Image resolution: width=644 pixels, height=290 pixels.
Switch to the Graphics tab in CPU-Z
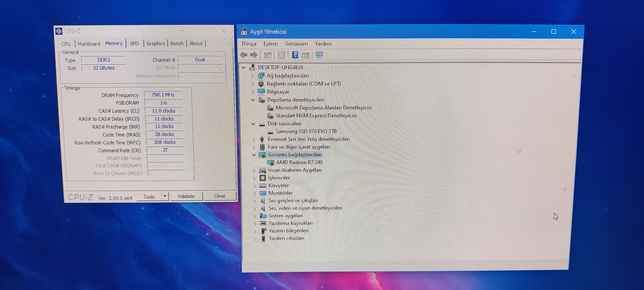pyautogui.click(x=156, y=43)
